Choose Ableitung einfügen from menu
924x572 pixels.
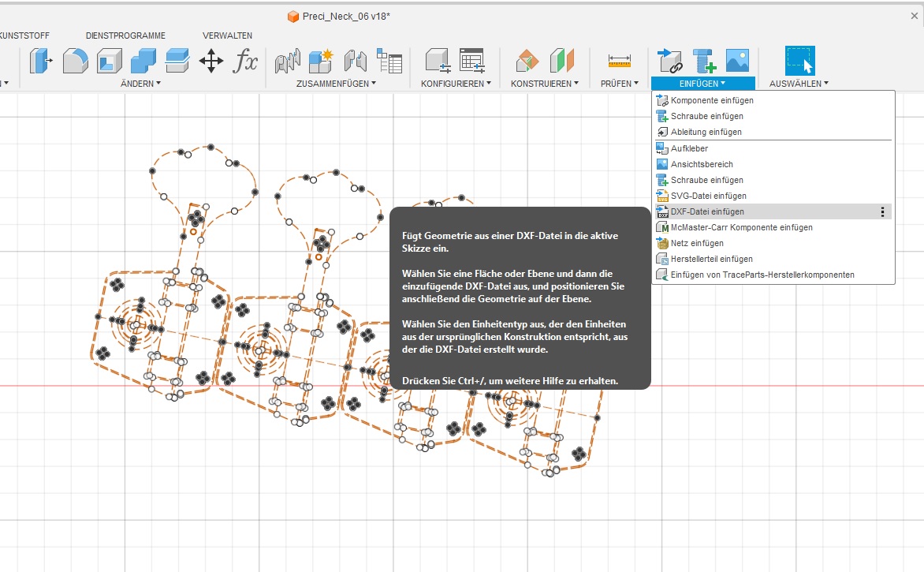point(773,132)
